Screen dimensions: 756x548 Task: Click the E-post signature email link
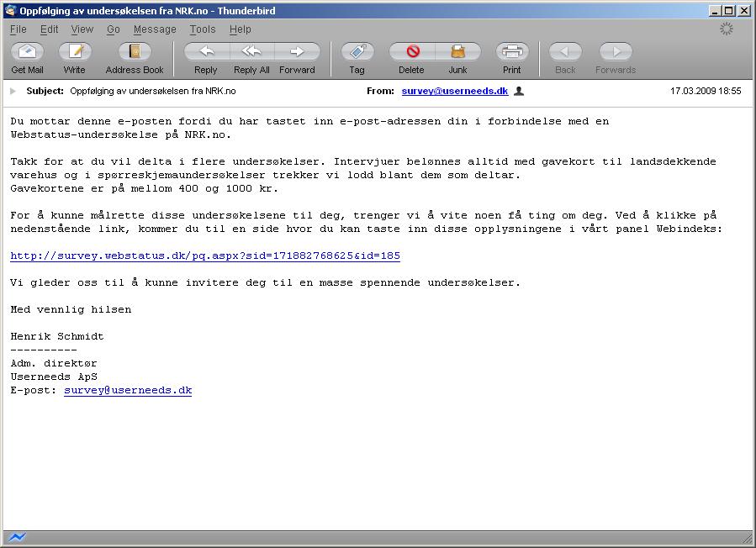[x=128, y=390]
